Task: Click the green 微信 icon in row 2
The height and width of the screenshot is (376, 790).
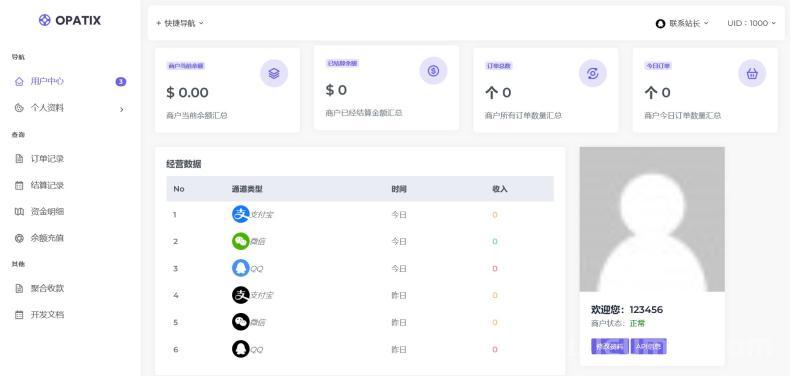Action: [x=241, y=241]
